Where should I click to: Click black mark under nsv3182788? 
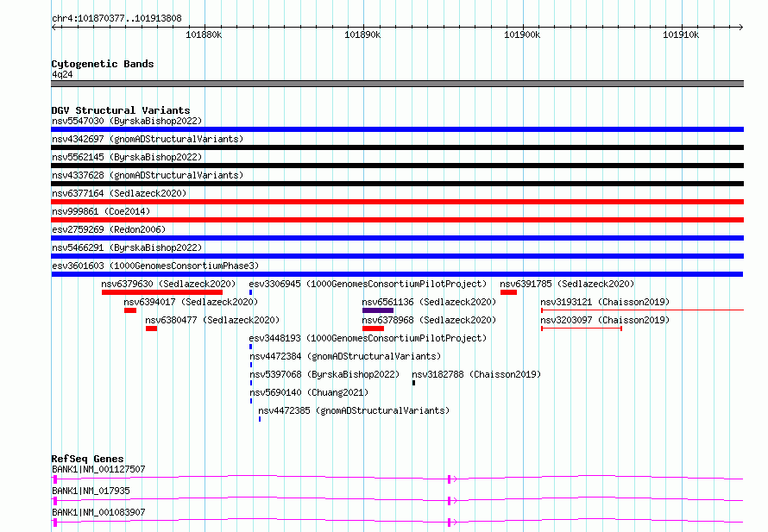pos(414,383)
